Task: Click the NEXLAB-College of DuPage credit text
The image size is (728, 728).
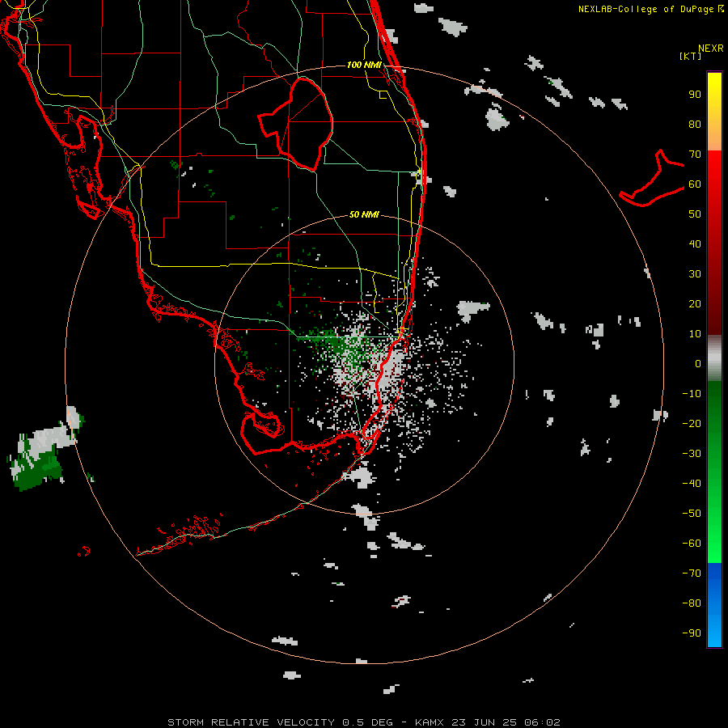Action: [650, 9]
